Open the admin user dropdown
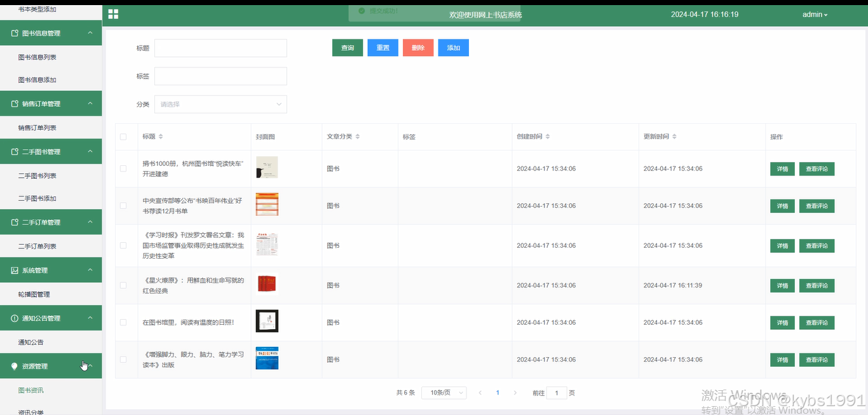Viewport: 868px width, 415px height. [815, 14]
